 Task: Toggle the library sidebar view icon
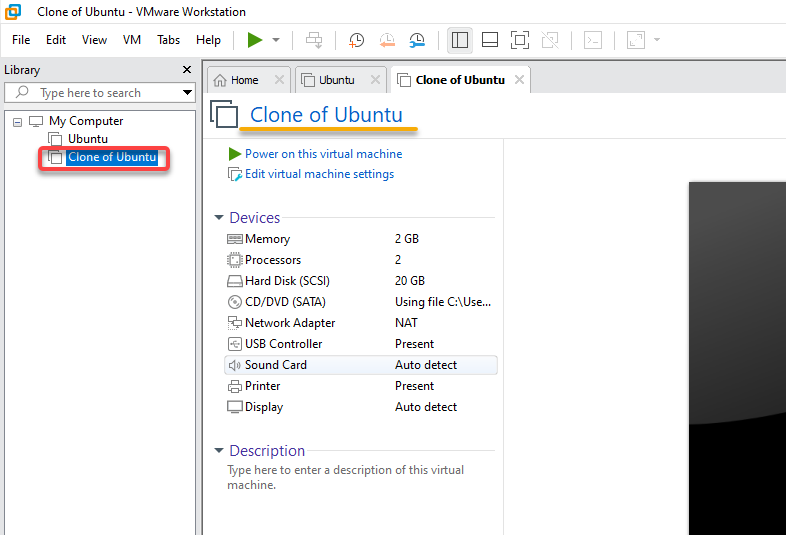pyautogui.click(x=460, y=40)
